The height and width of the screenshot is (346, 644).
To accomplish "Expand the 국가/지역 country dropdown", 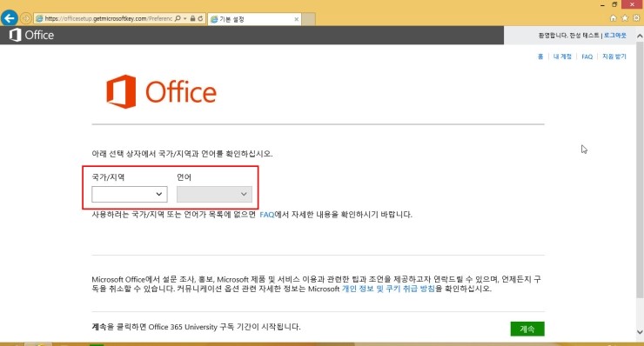I will [x=130, y=194].
